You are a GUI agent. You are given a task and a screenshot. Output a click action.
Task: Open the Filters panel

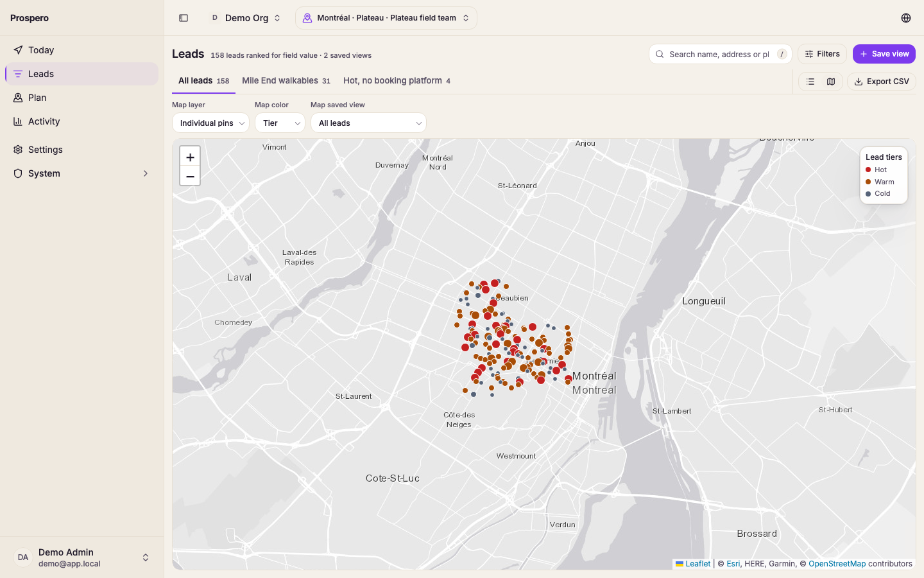click(x=822, y=54)
